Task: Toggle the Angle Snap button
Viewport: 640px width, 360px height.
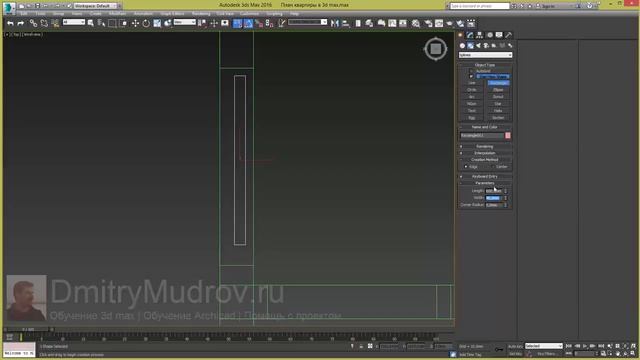Action: 248,23
